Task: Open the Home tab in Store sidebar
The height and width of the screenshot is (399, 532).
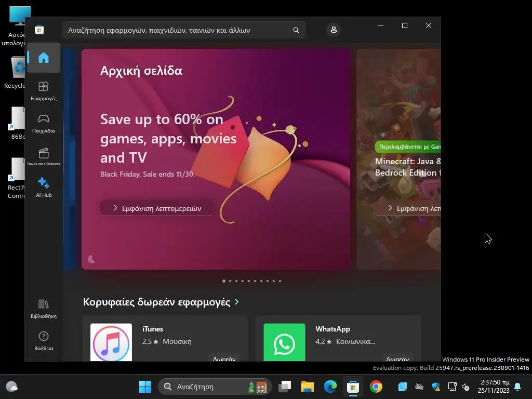Action: click(44, 58)
